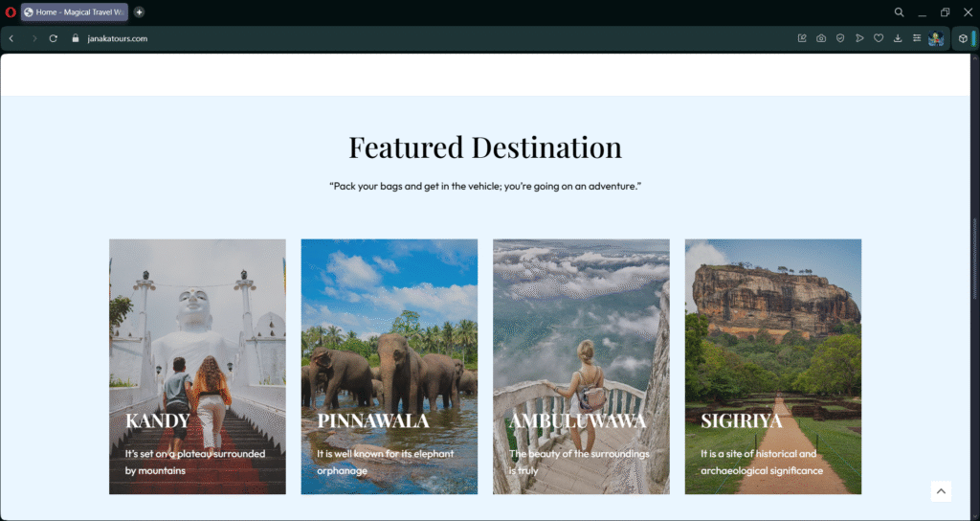Open the Kandy destination card

click(x=197, y=367)
